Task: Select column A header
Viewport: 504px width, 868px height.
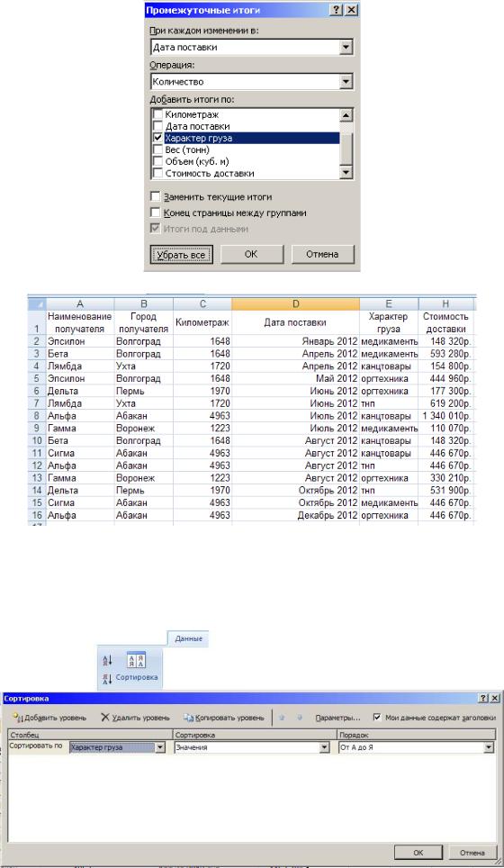Action: click(80, 303)
